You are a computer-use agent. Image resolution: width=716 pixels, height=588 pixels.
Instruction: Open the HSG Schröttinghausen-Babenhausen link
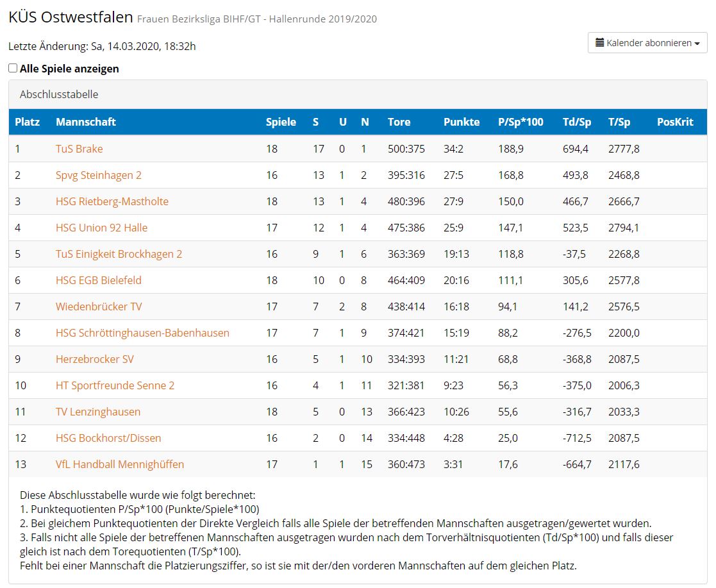(x=142, y=333)
